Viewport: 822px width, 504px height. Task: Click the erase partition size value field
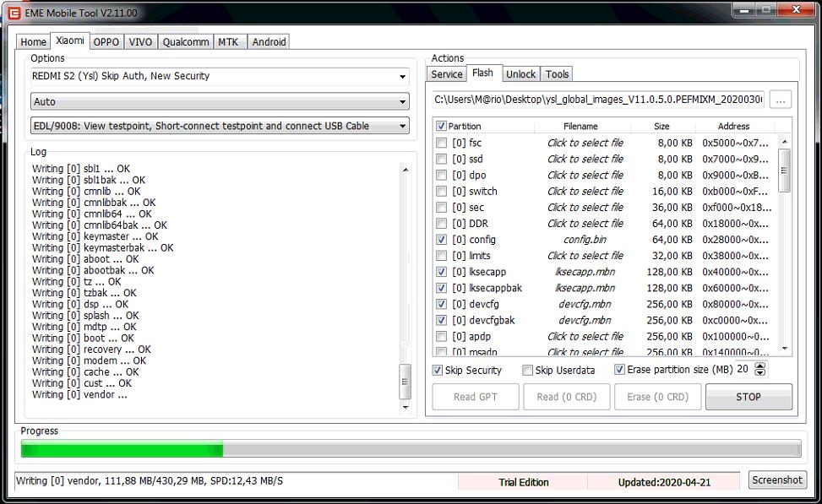(x=744, y=369)
